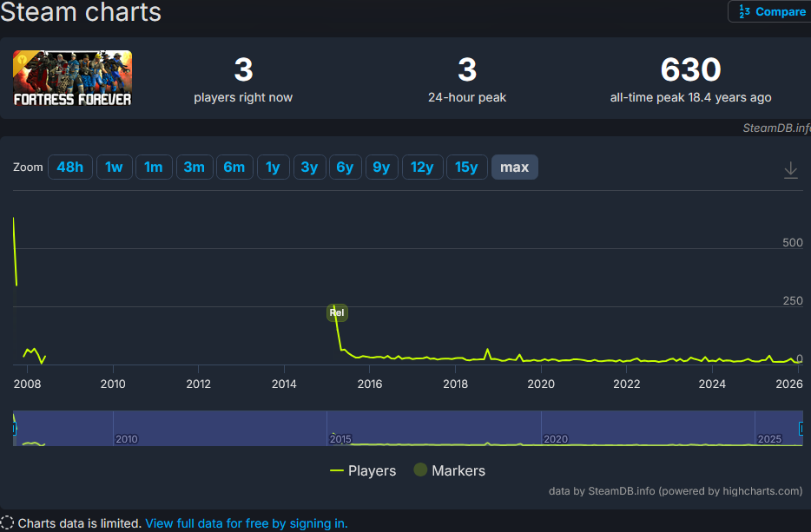Click the 2008 x-axis label
Screen dimensions: 811x532
28,384
